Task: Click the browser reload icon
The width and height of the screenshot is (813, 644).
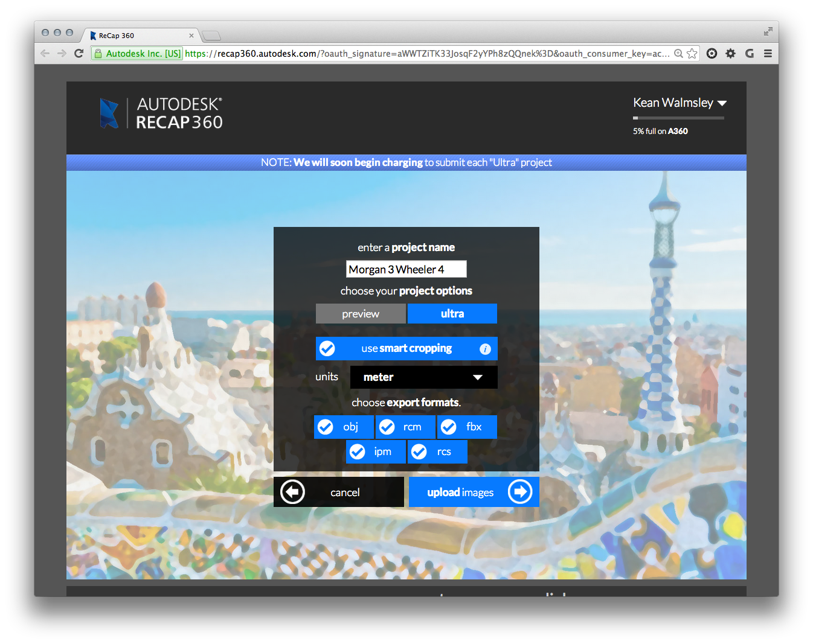Action: [79, 54]
